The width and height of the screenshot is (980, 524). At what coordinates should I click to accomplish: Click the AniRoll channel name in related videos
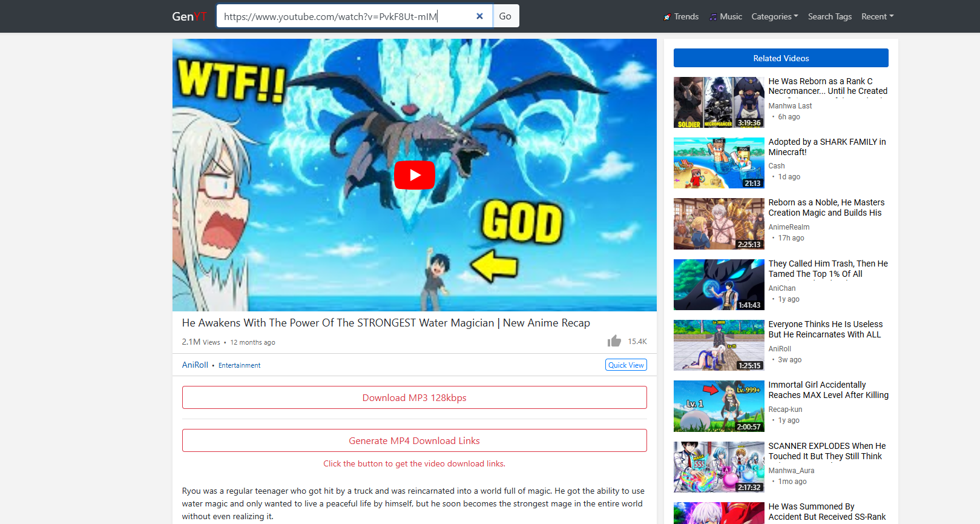[780, 349]
